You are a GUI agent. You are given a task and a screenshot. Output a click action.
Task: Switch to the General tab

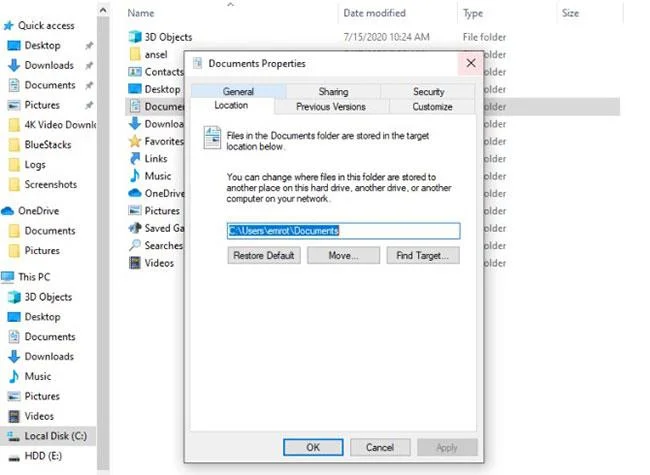[x=238, y=91]
